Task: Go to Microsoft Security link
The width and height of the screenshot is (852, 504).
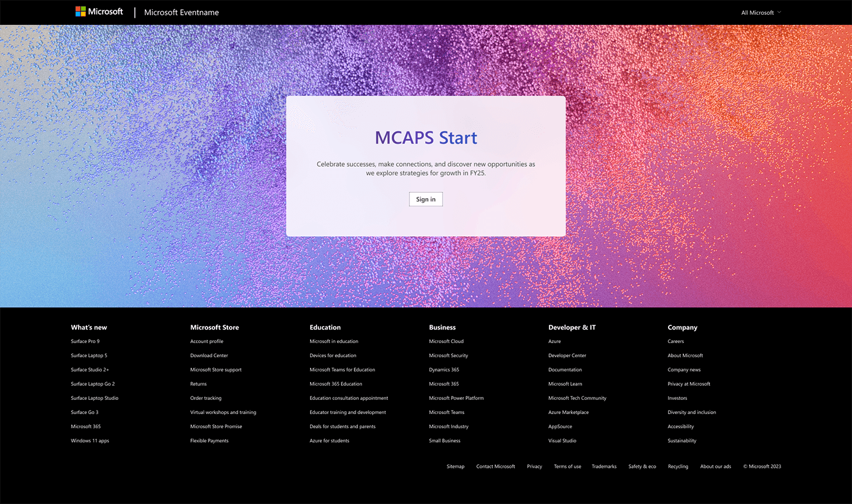Action: pos(448,356)
